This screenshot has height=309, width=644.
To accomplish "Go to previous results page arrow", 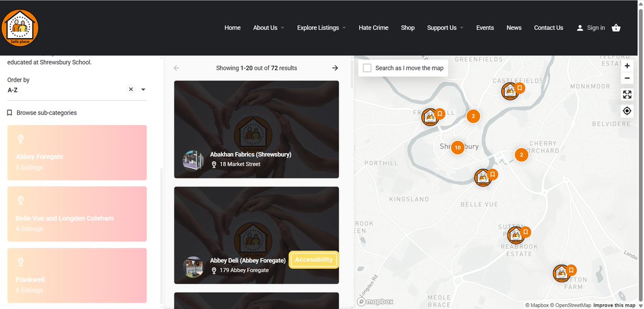I will tap(177, 68).
